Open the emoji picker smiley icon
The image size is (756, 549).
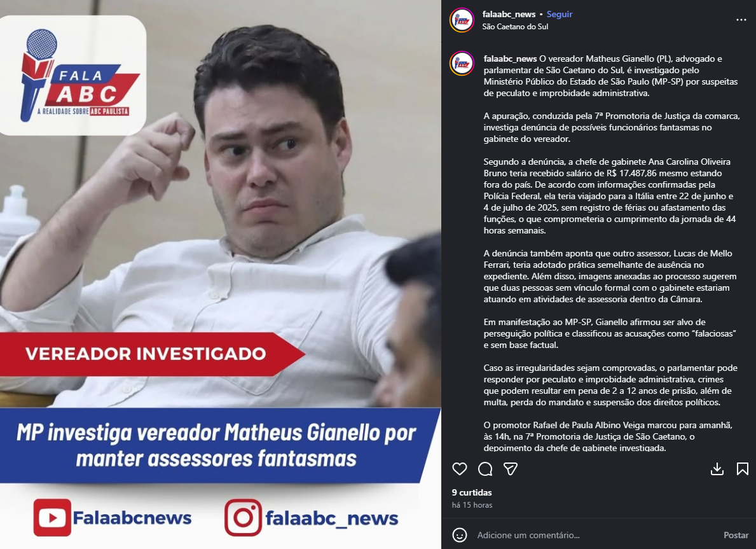[460, 534]
